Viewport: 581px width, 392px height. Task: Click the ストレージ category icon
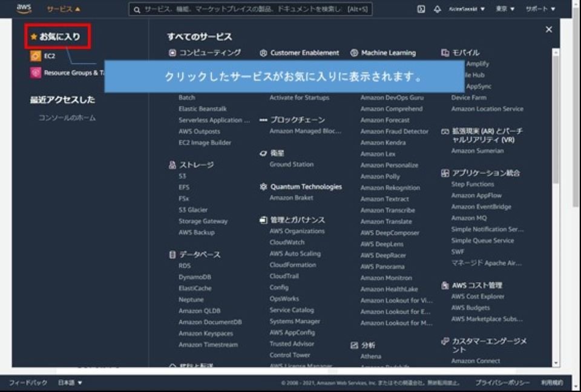click(x=172, y=165)
